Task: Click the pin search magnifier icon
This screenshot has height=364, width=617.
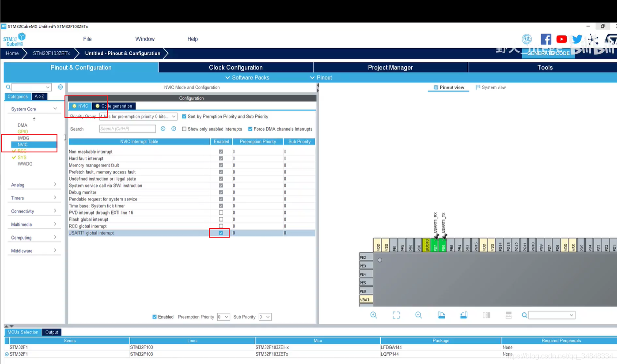Action: pyautogui.click(x=524, y=315)
